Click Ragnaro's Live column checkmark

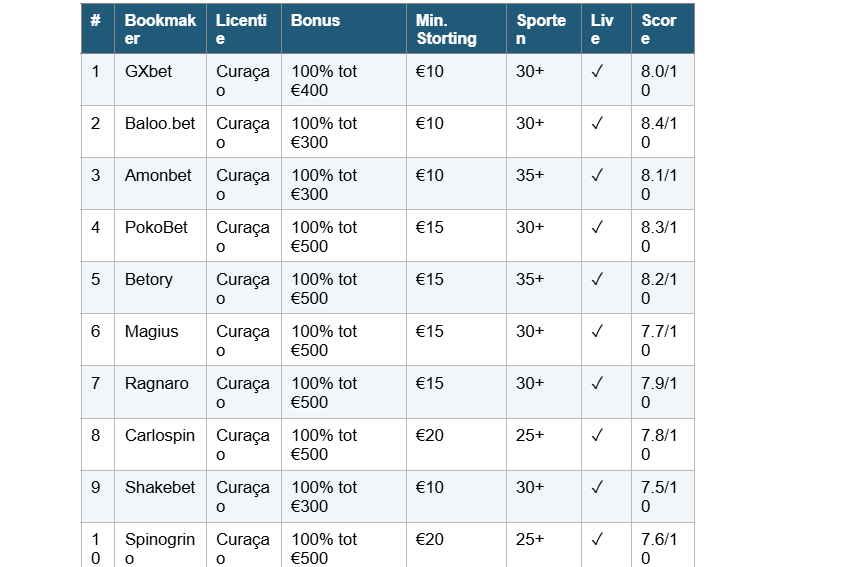(597, 383)
